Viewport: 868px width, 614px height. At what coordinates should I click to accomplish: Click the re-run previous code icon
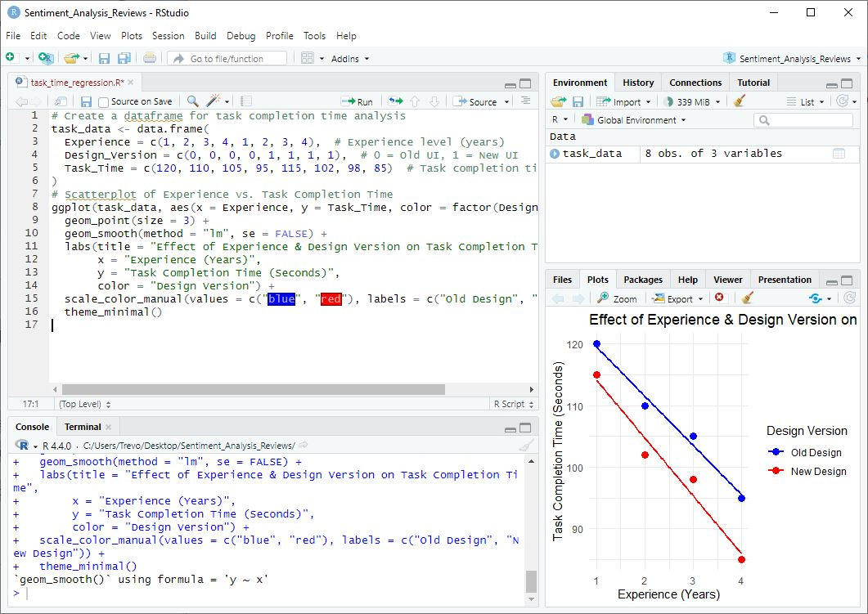click(x=395, y=101)
